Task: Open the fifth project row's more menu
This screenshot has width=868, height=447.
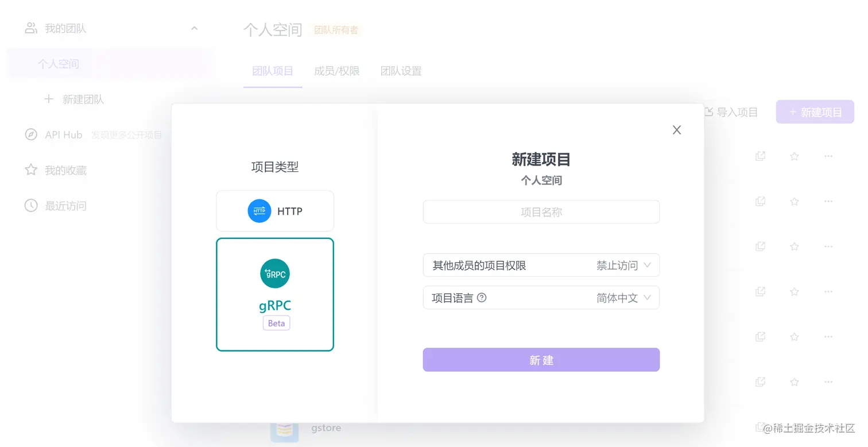Action: 828,337
